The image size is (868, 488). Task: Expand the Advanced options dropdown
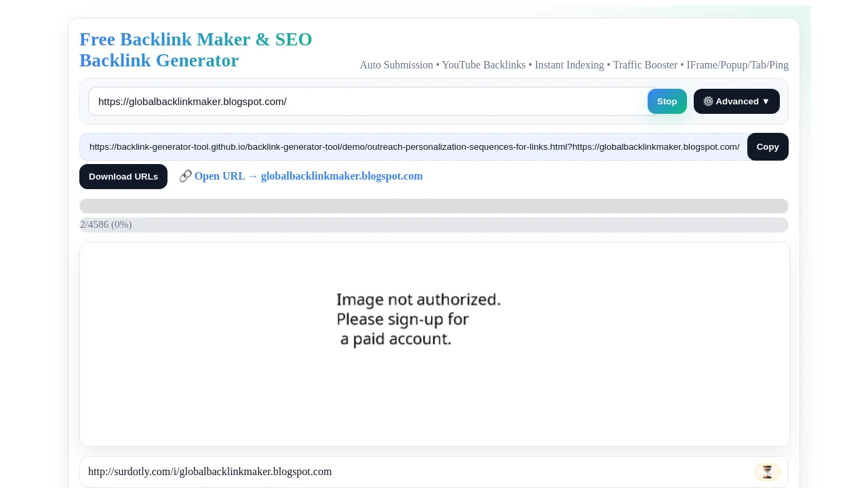736,102
